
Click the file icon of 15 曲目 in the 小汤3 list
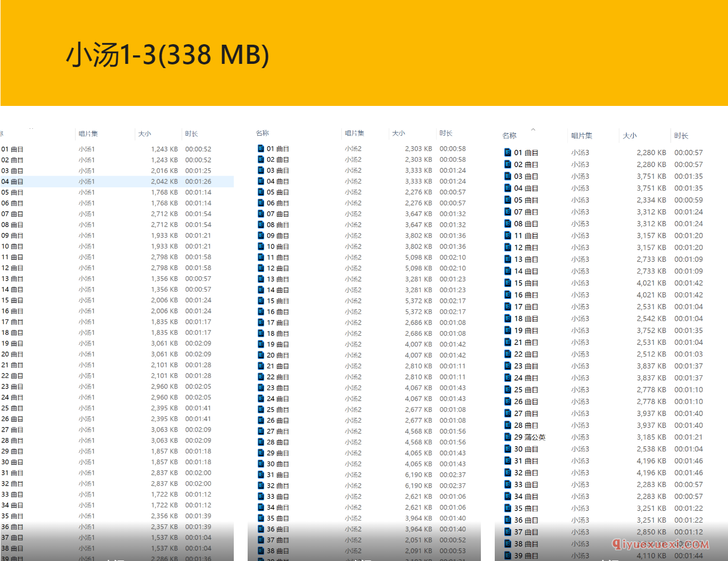[508, 283]
